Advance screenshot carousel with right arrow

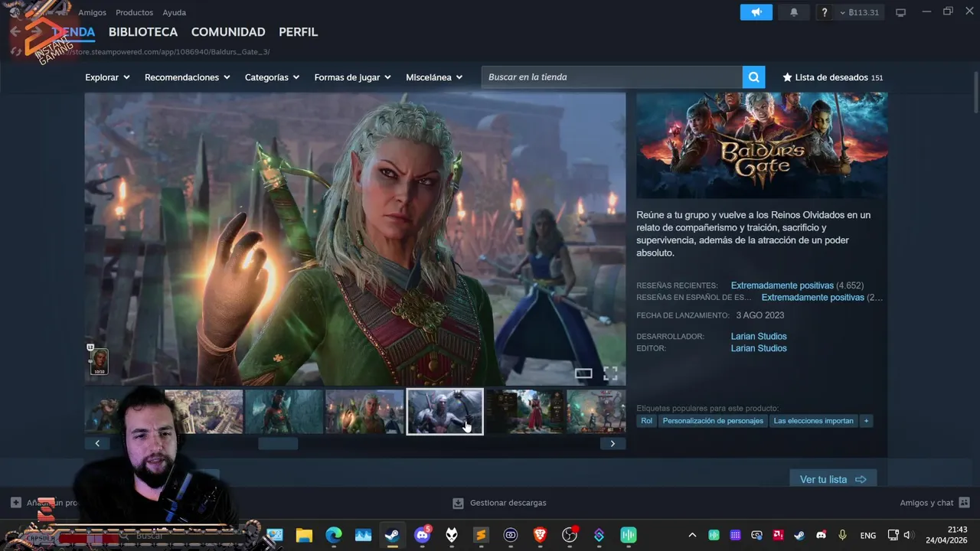tap(612, 443)
